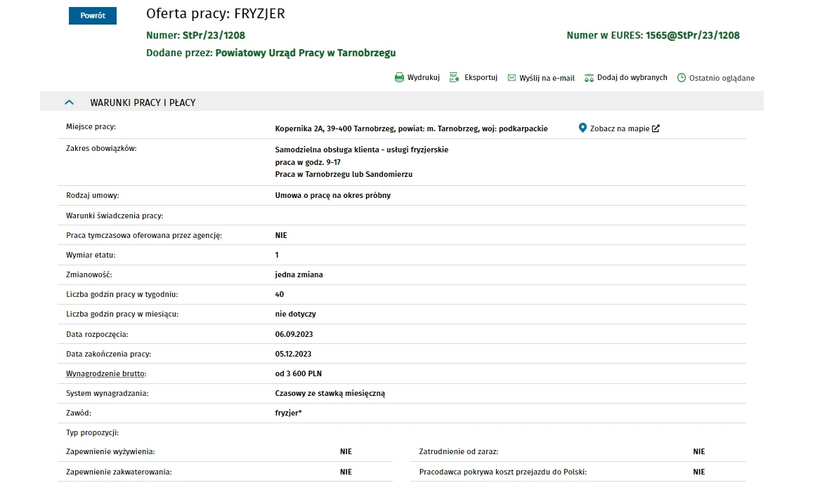Click the EURES number 1565@StPr/23/1208
The image size is (827, 504).
tap(693, 35)
